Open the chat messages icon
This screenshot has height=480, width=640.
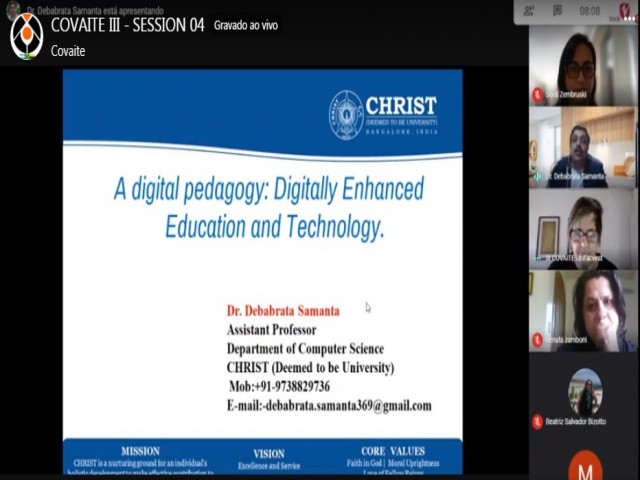click(558, 11)
